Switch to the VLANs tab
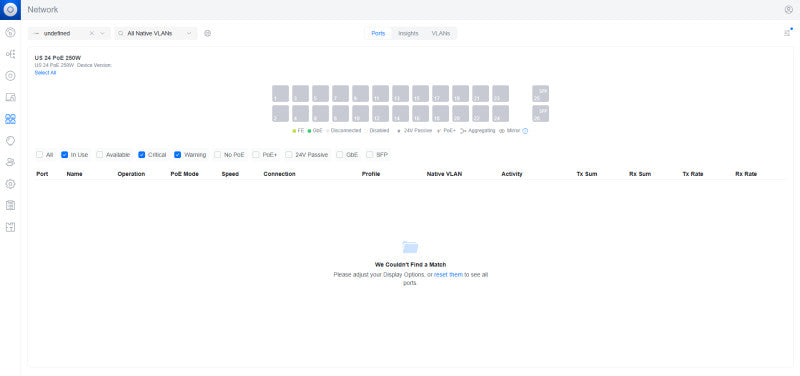Screen dimensions: 800x376 pos(441,33)
